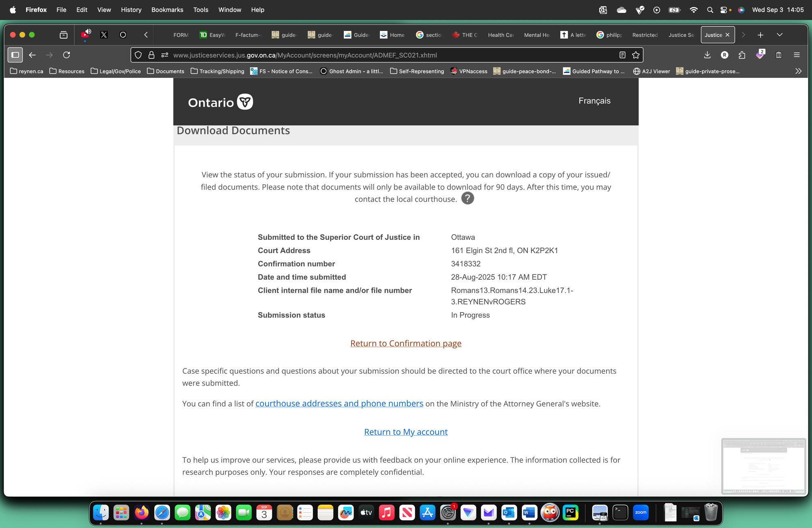
Task: Open the Tracking/Shipping bookmarks folder
Action: pos(217,71)
